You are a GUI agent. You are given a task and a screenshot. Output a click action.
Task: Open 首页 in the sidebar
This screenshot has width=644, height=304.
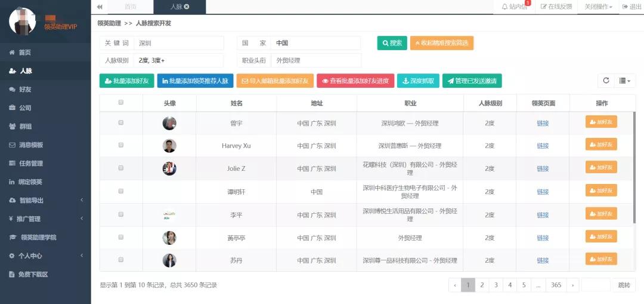(x=45, y=52)
